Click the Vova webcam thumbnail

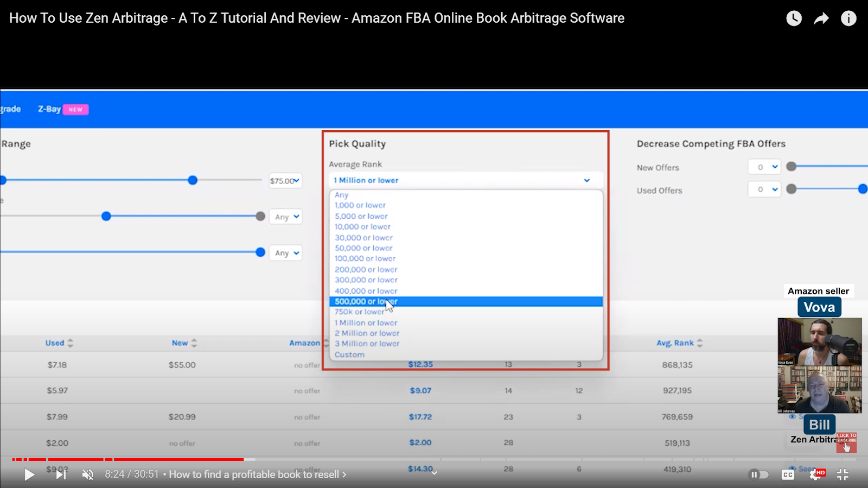820,342
